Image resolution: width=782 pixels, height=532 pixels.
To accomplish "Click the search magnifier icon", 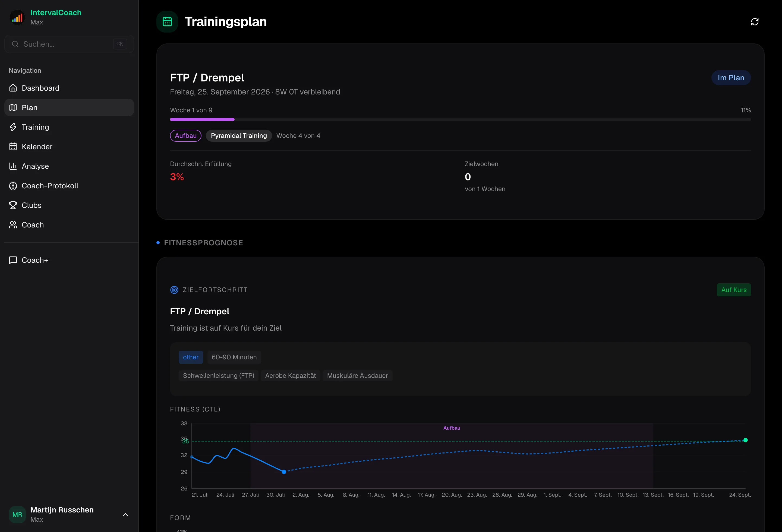I will tap(15, 44).
